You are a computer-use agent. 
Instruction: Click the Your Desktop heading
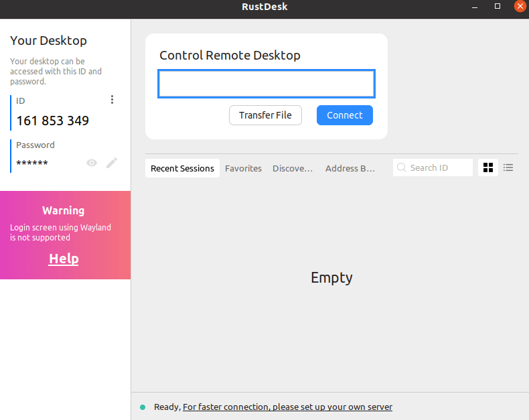pyautogui.click(x=48, y=40)
